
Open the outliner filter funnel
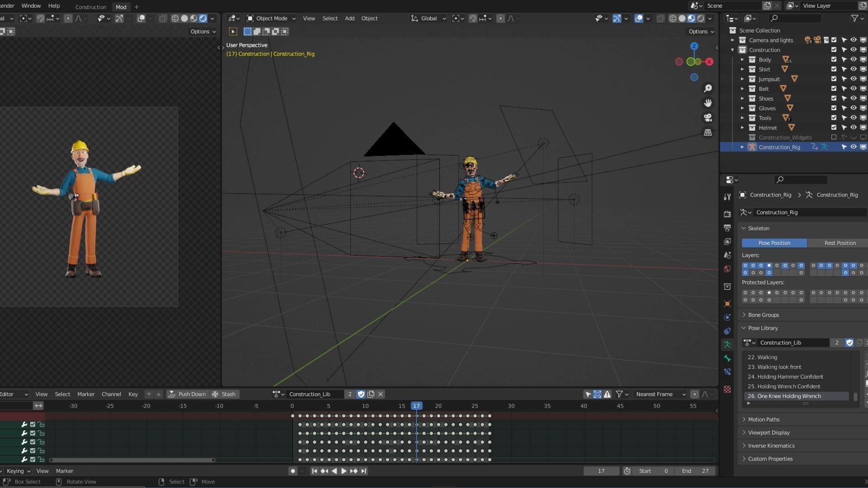coord(854,19)
